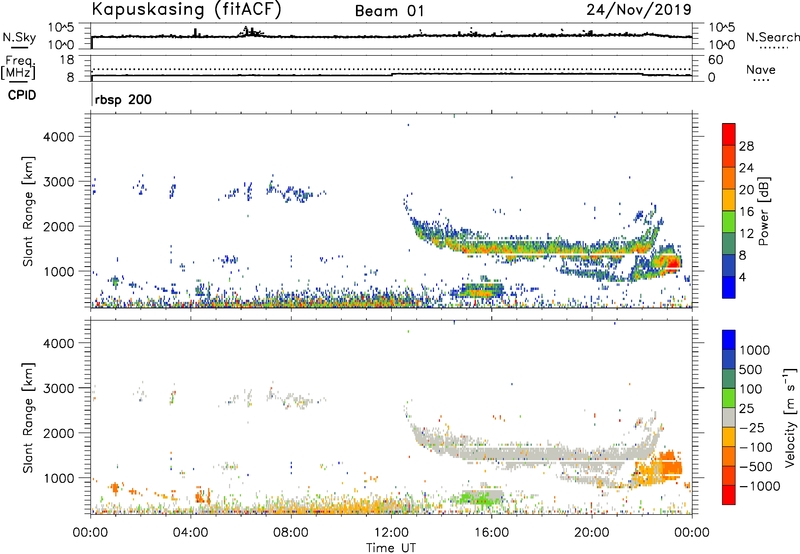Screen dimensions: 800x554
Task: Click the "4" power color bar tick
Action: tap(743, 278)
